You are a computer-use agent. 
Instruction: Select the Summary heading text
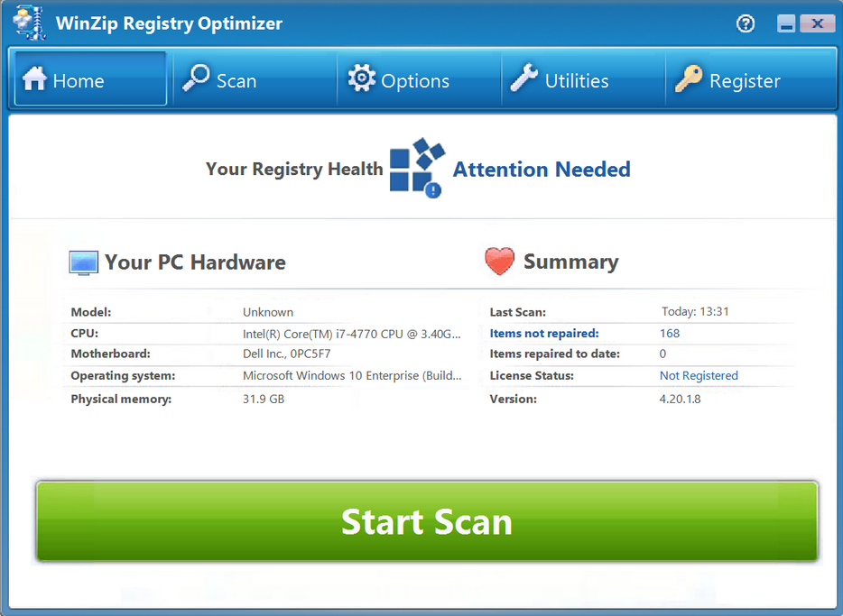coord(571,262)
